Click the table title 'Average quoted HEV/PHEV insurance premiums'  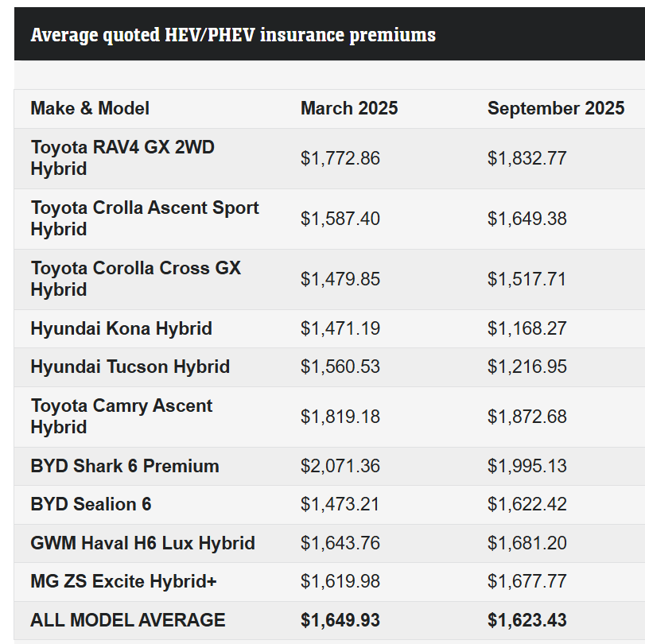[233, 35]
